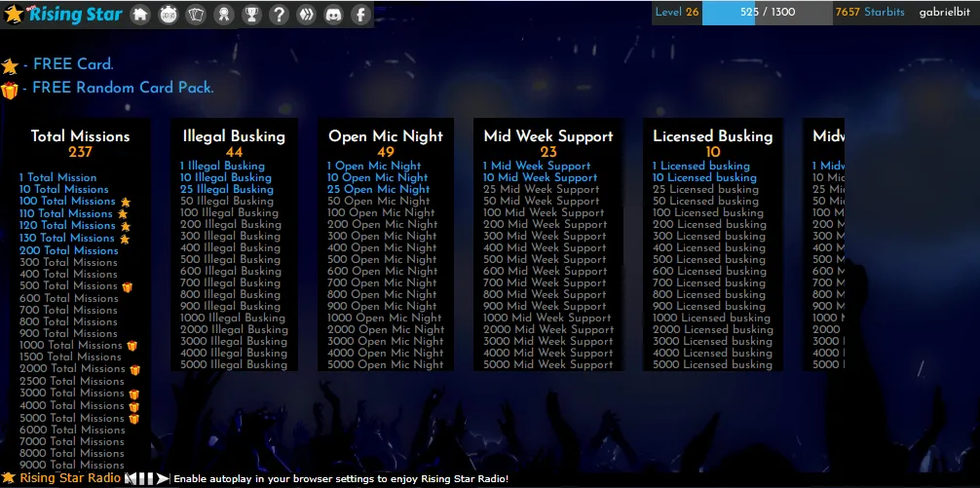Click the gift next to 3000 Total Missions
The image size is (980, 488).
click(x=133, y=394)
